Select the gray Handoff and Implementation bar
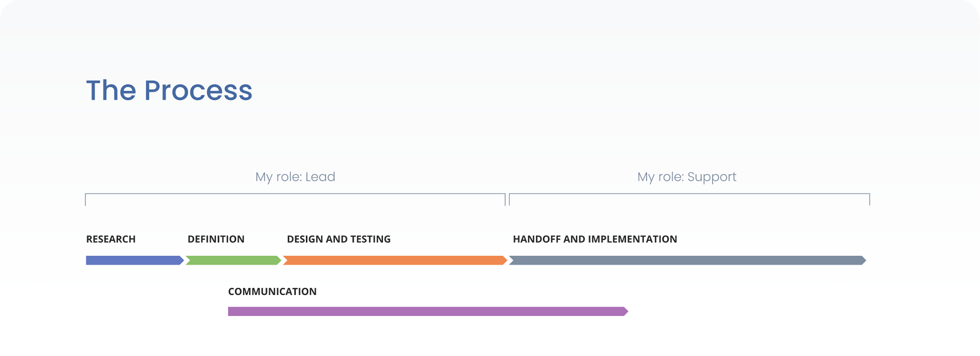 687,261
